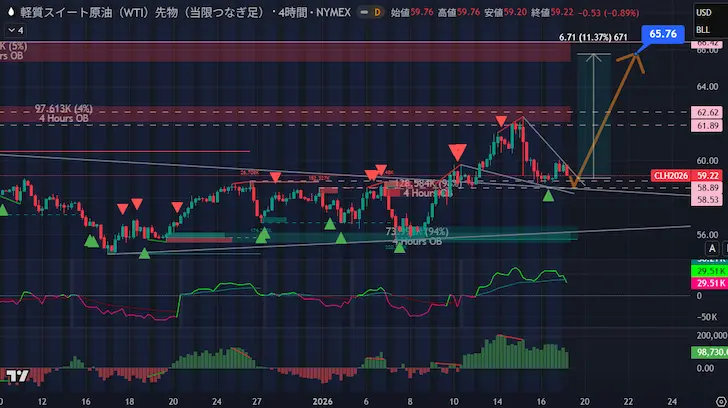Viewport: 728px width, 408px height.
Task: Toggle auto scale A button
Action: click(713, 248)
